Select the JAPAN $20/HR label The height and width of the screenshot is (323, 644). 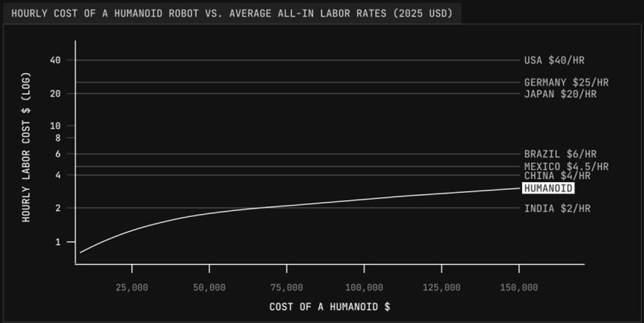coord(560,94)
